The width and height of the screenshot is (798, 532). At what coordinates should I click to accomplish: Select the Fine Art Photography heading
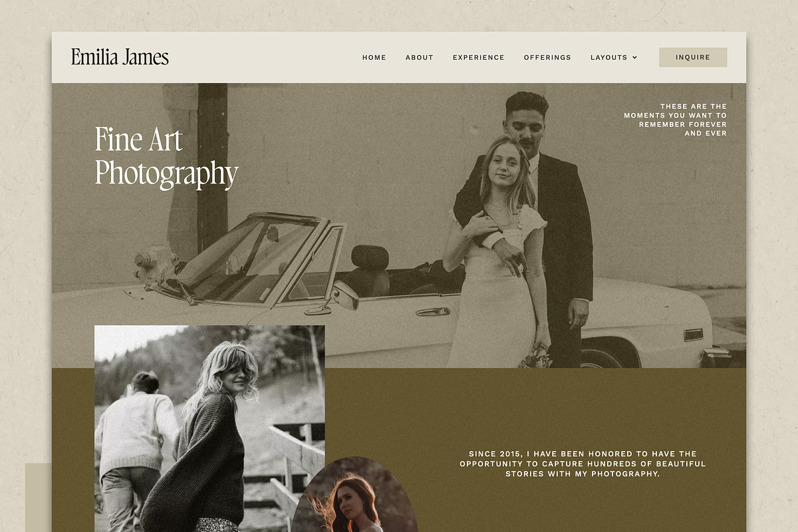click(x=166, y=158)
